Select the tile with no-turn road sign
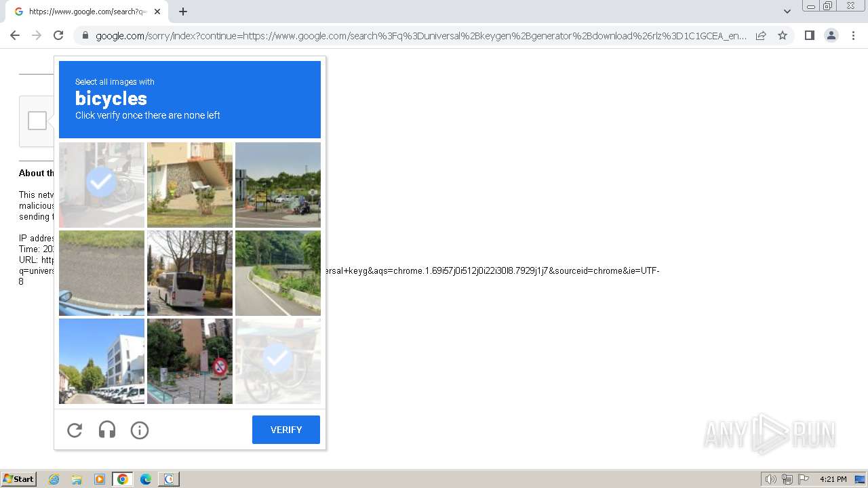 [190, 361]
